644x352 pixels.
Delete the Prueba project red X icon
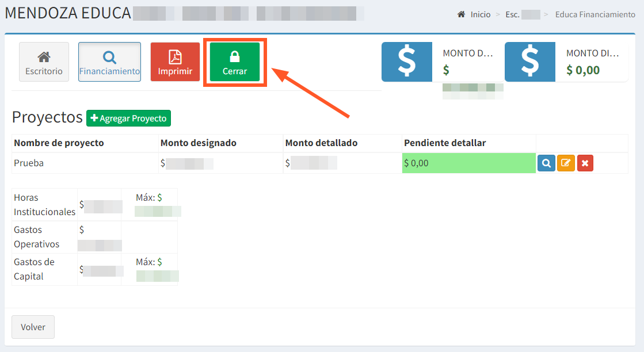585,163
